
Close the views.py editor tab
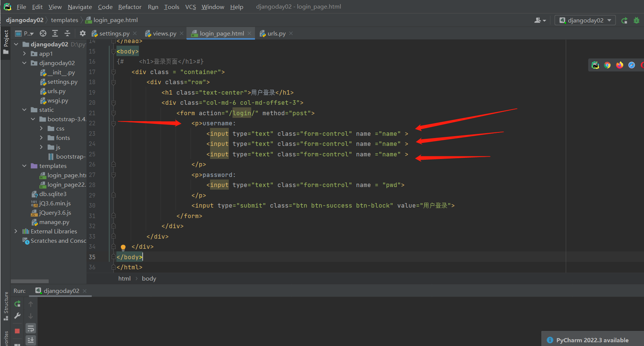[x=182, y=33]
